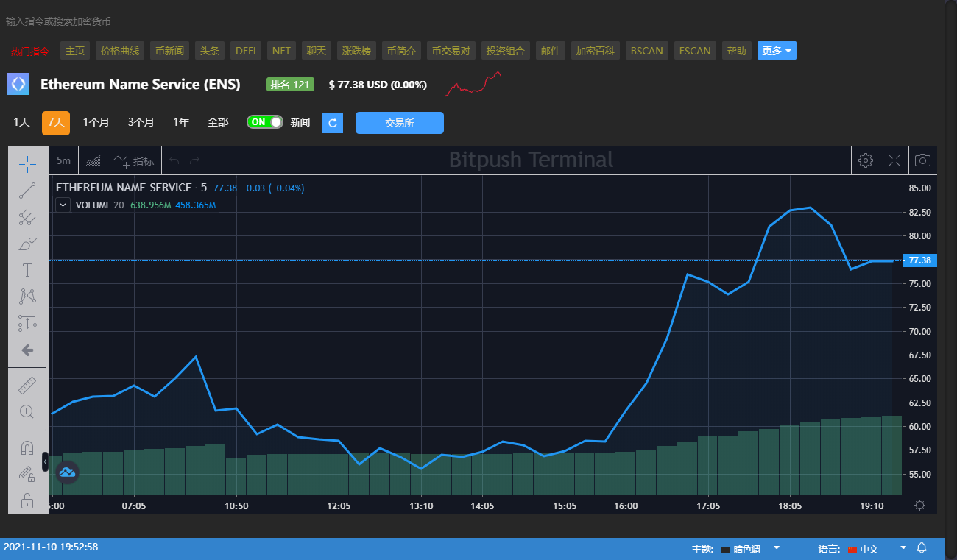957x560 pixels.
Task: Collapse the VOLUME indicator legend
Action: (63, 205)
